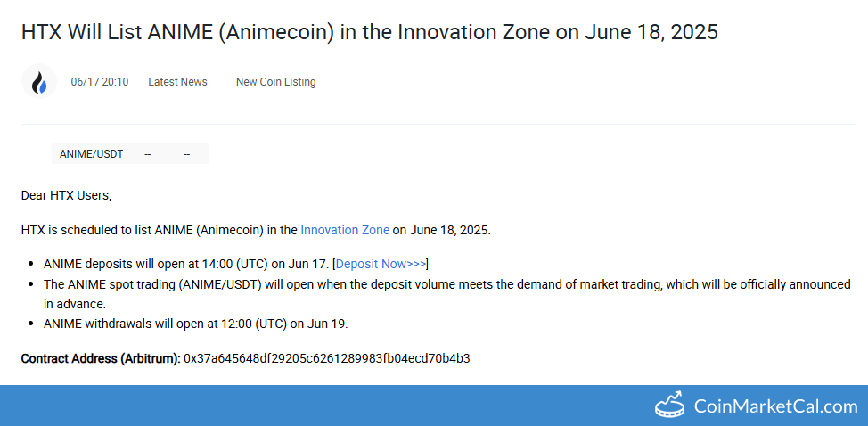Screen dimensions: 868x426
Task: Click the first price placeholder dashes after ANIME/USDT
Action: click(x=148, y=154)
